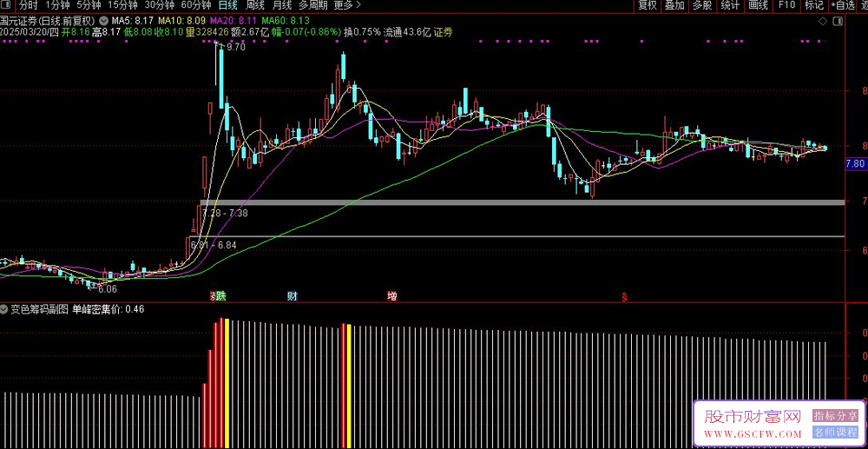Click the 多股 multi-stock button

[702, 5]
